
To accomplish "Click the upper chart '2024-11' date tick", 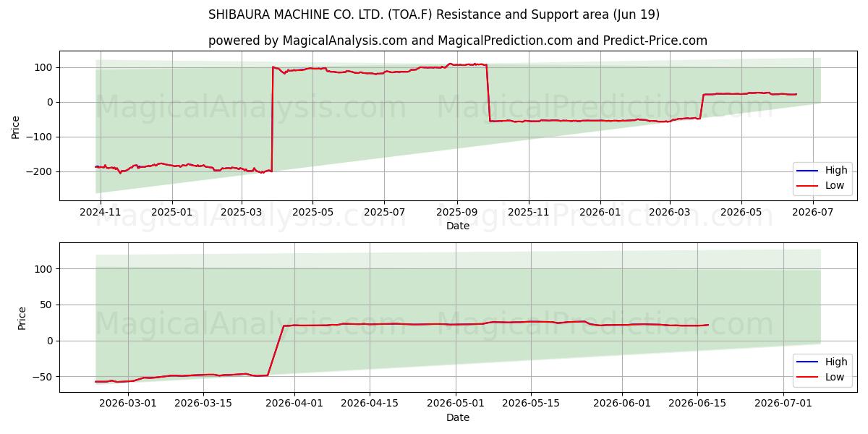I will 101,212.
